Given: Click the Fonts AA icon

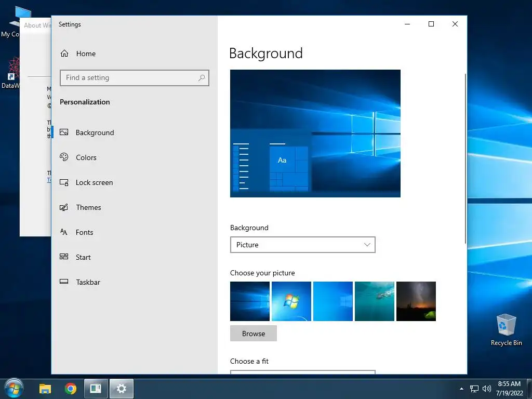Looking at the screenshot, I should click(x=64, y=232).
